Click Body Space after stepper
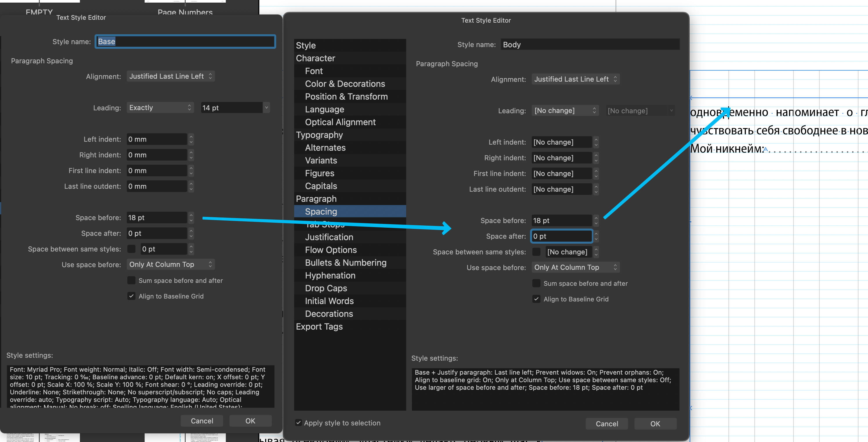 (x=596, y=236)
